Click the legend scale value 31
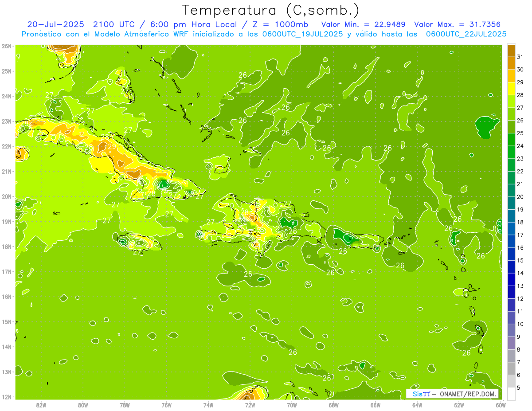This screenshot has height=411, width=532. (520, 57)
